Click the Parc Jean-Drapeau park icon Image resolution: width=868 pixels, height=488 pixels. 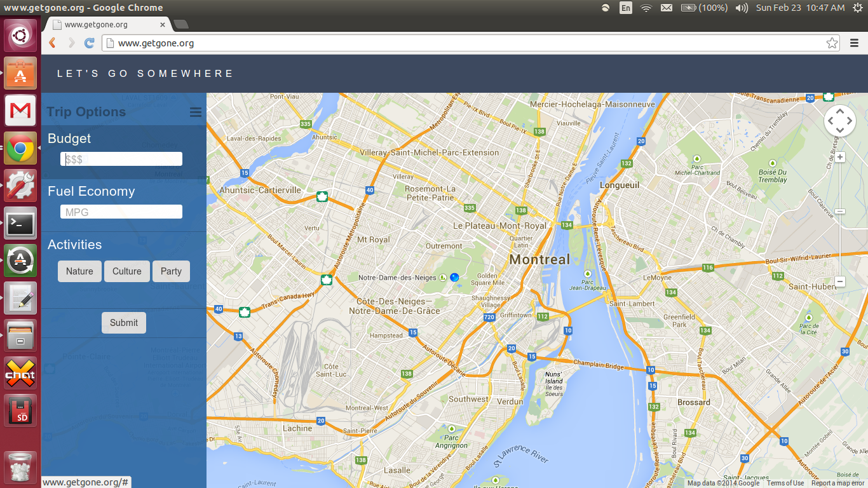click(587, 274)
